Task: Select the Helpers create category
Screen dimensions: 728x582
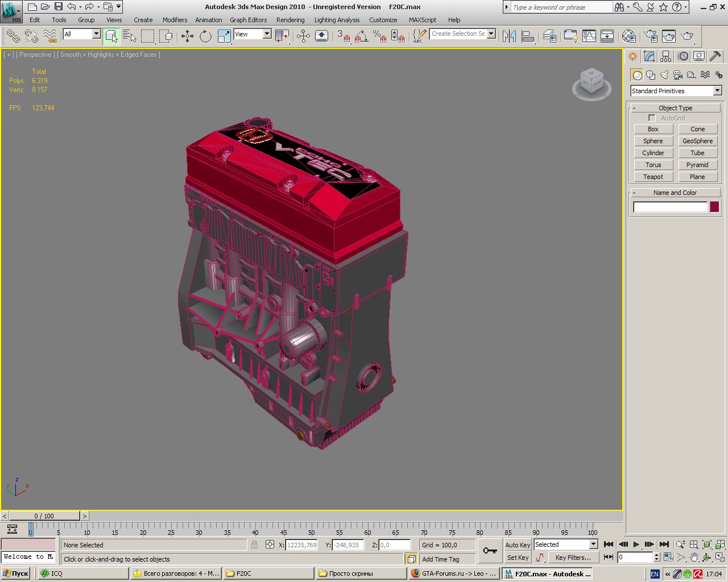Action: (692, 75)
